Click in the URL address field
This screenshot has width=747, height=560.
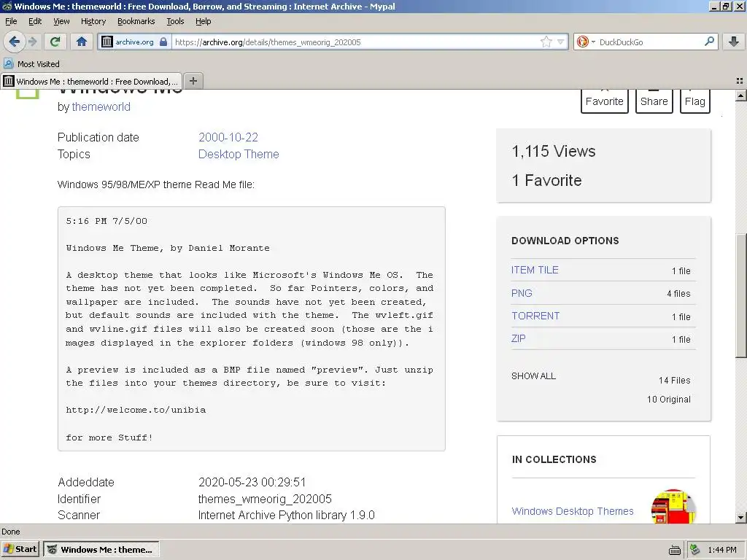tap(355, 42)
